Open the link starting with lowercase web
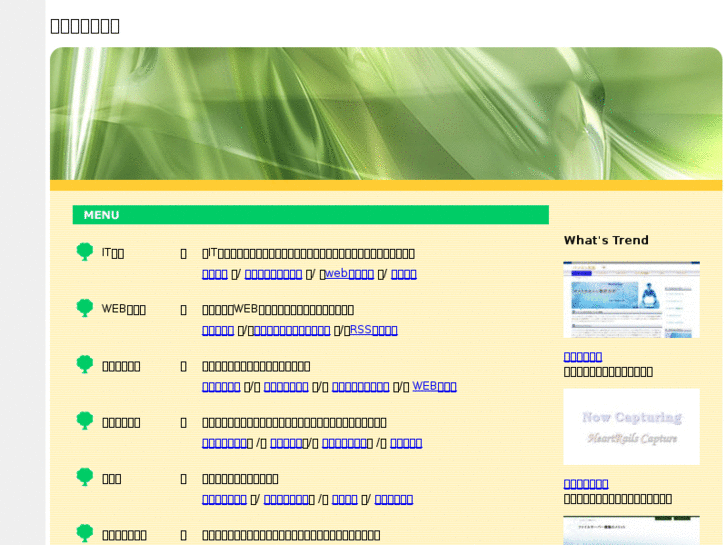This screenshot has width=727, height=545. (x=350, y=274)
